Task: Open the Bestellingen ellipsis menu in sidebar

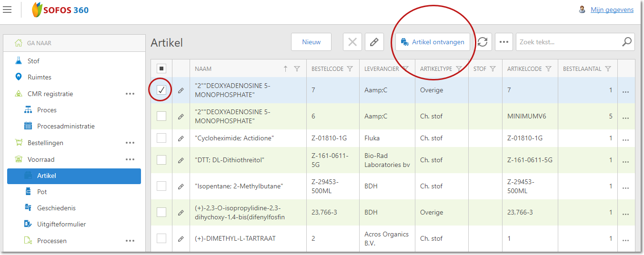Action: pyautogui.click(x=130, y=143)
